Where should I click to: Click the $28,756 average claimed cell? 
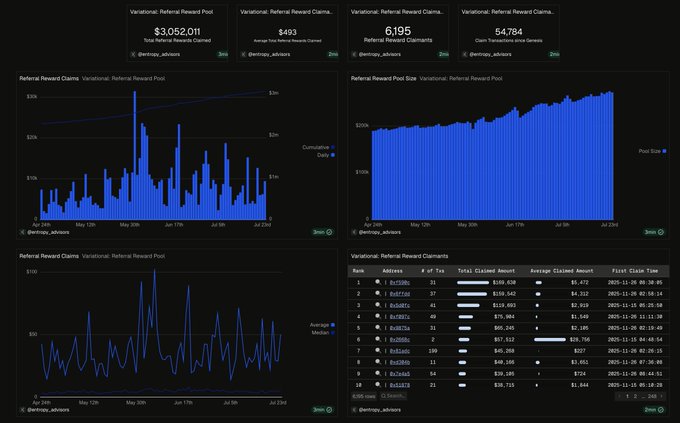tap(579, 339)
